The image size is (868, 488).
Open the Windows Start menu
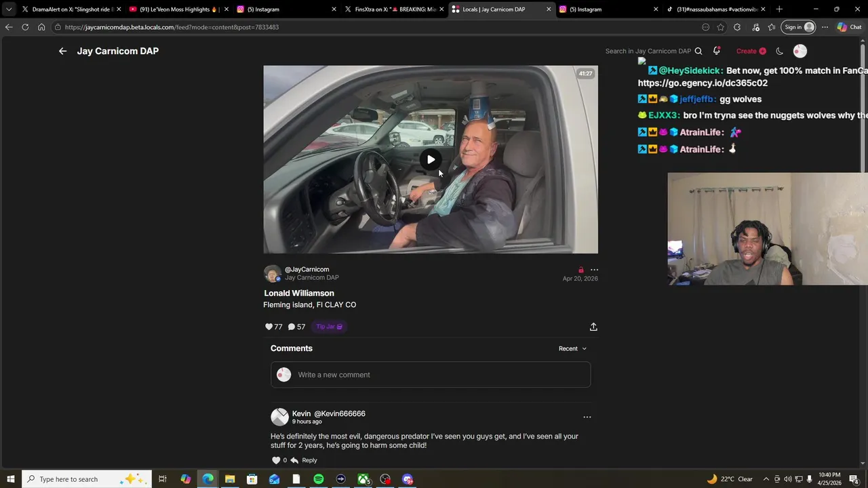click(x=10, y=479)
